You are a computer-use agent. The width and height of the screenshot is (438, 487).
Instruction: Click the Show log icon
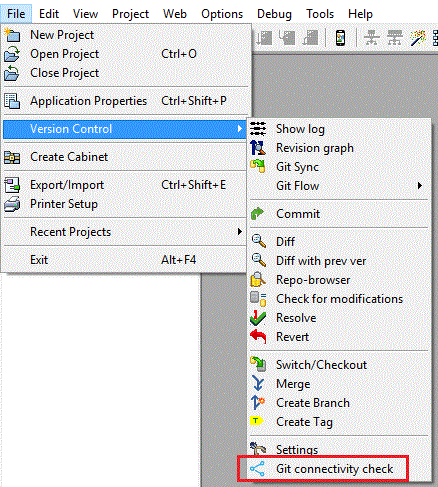(x=258, y=129)
